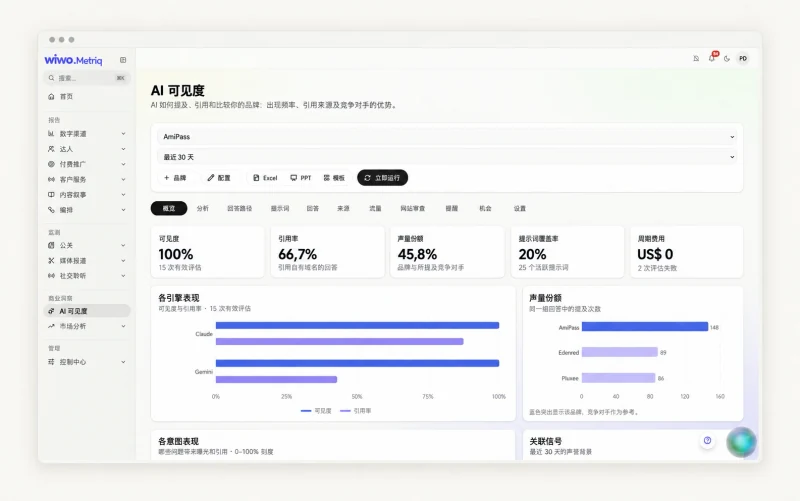The height and width of the screenshot is (501, 800).
Task: Toggle the 引用率 legend series
Action: (356, 411)
